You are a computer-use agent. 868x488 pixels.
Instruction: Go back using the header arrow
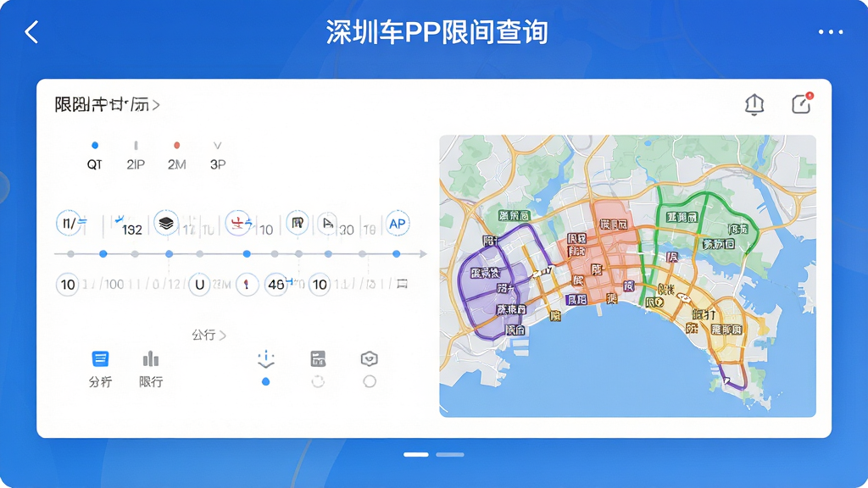point(31,32)
